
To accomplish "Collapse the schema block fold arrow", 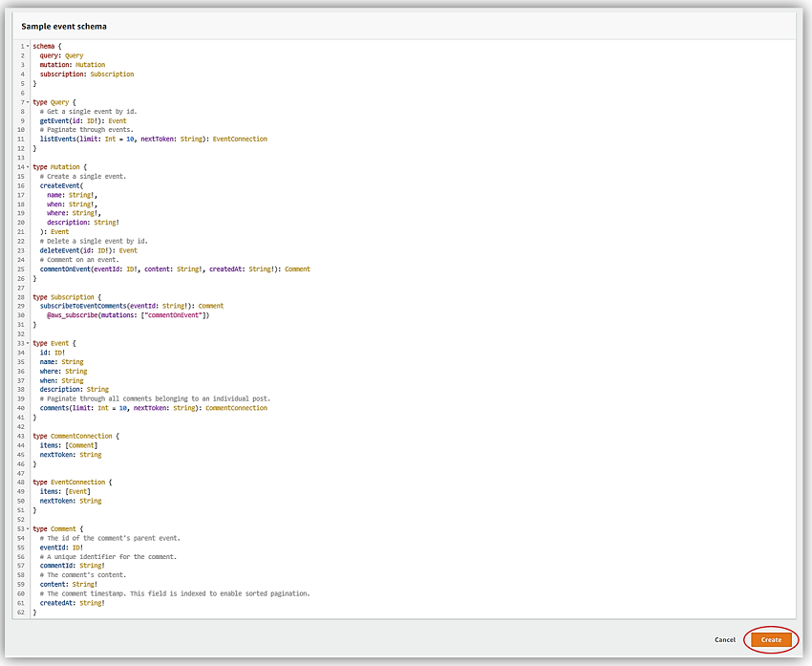I will [x=28, y=47].
